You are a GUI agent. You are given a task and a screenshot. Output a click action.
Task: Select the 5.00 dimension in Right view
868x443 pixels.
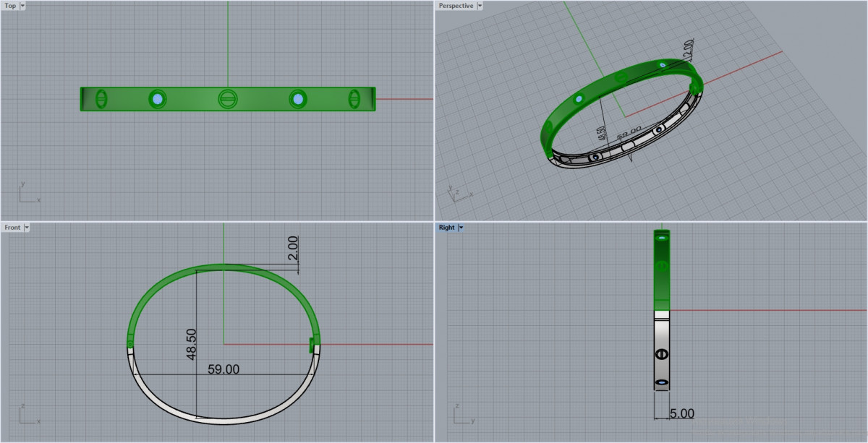click(x=681, y=414)
